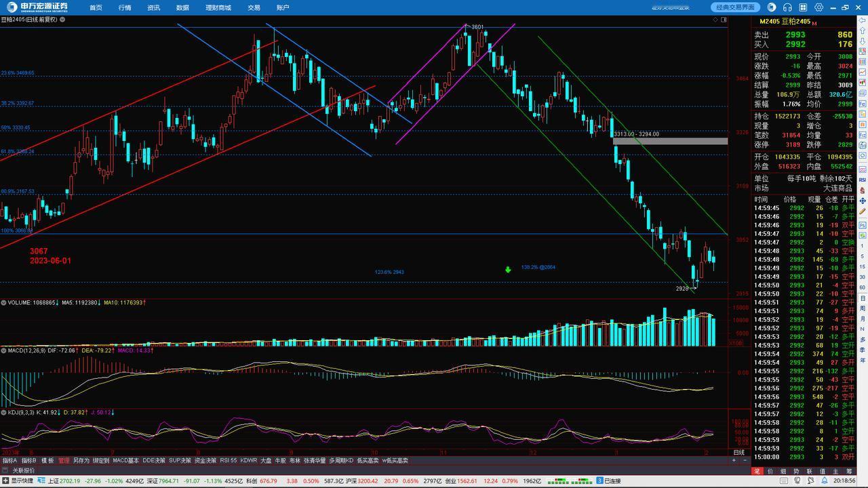Open customer service headset icon
The image size is (868, 488).
click(x=787, y=7)
